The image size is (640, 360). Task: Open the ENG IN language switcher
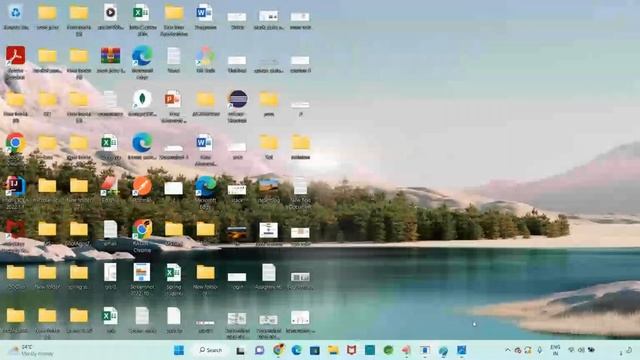click(556, 350)
